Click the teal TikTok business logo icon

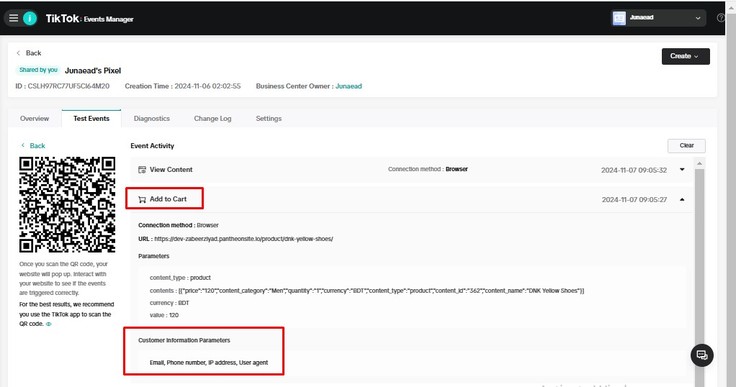[30, 18]
